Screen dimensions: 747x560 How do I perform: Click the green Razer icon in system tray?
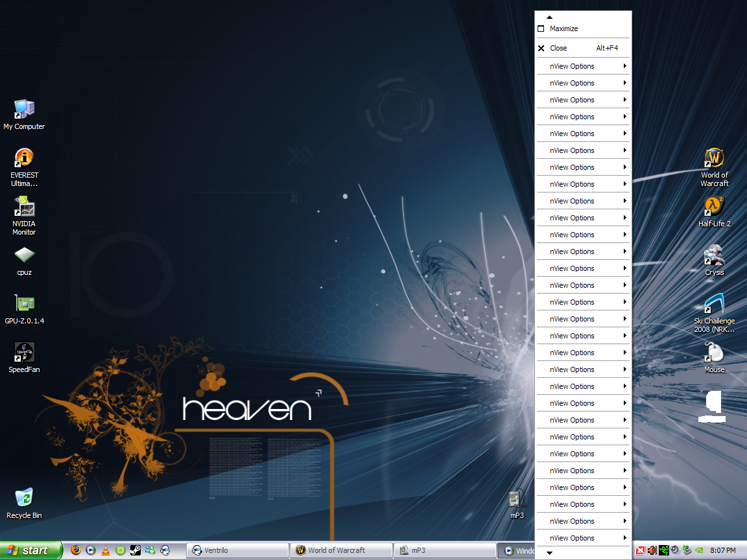[x=664, y=550]
